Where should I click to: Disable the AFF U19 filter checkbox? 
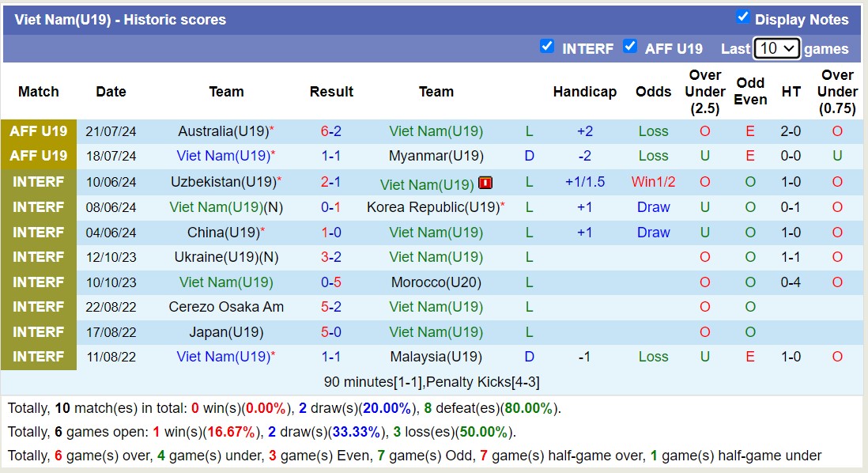coord(629,47)
